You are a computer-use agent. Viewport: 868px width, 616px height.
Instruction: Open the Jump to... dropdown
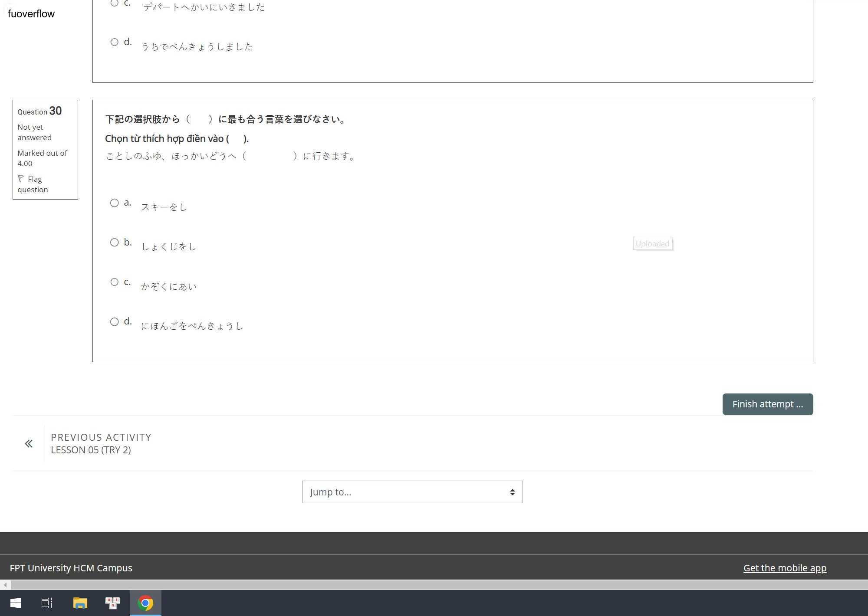click(x=412, y=492)
